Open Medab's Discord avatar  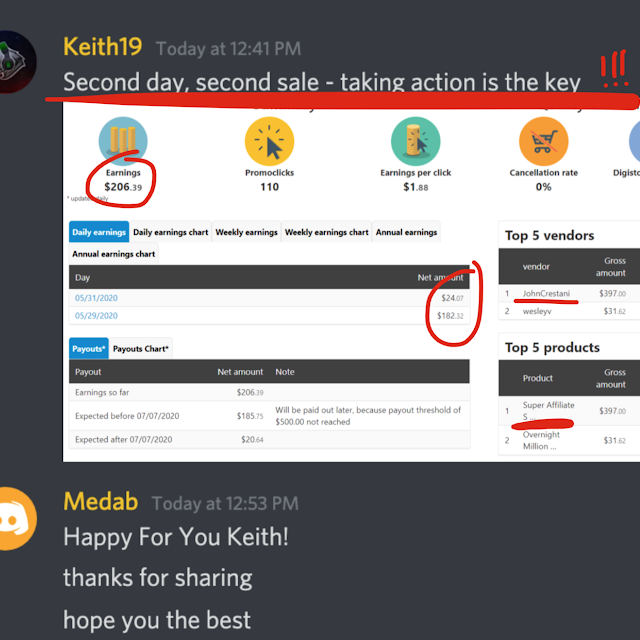click(16, 518)
